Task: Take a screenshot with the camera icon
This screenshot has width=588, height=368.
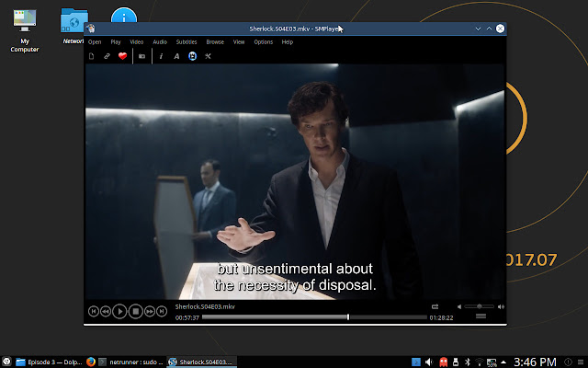Action: click(141, 56)
